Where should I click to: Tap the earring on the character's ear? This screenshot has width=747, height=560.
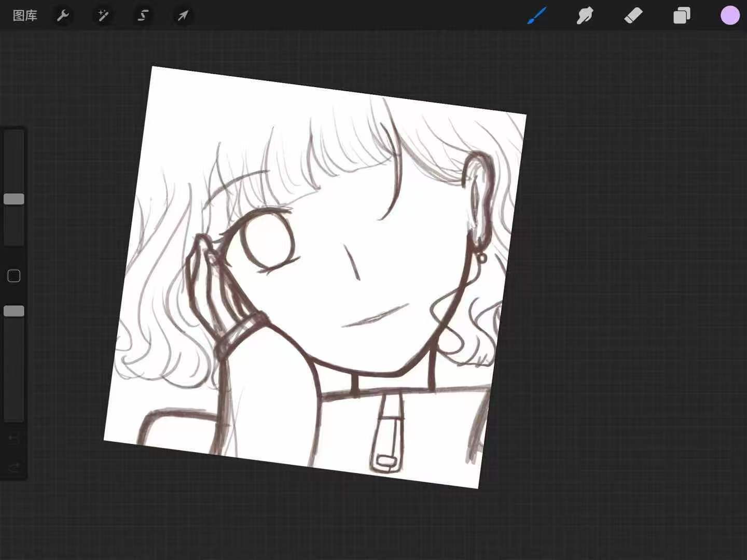pyautogui.click(x=482, y=257)
